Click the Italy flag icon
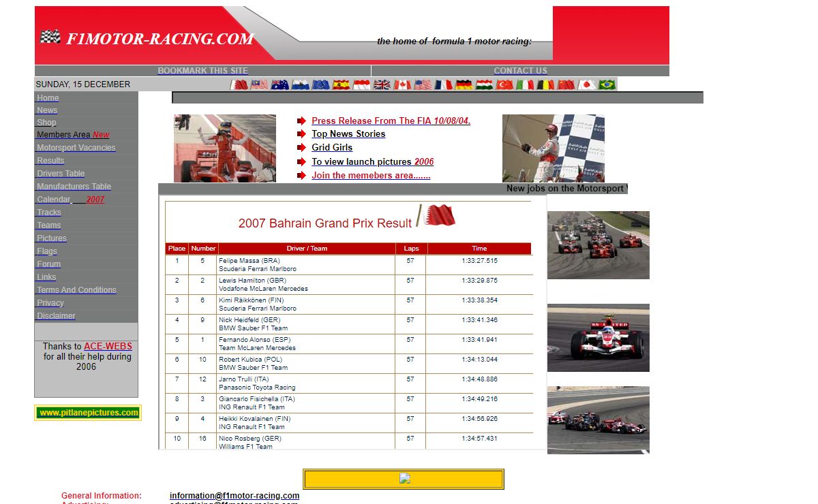The height and width of the screenshot is (504, 818). click(x=525, y=85)
